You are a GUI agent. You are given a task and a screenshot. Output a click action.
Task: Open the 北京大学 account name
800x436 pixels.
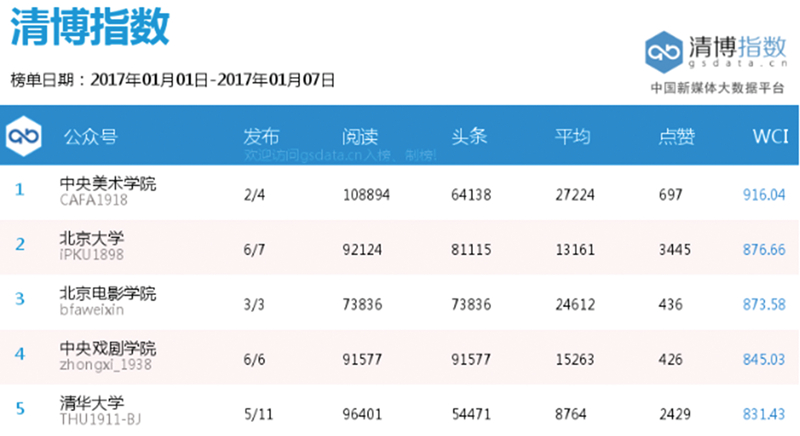point(91,238)
